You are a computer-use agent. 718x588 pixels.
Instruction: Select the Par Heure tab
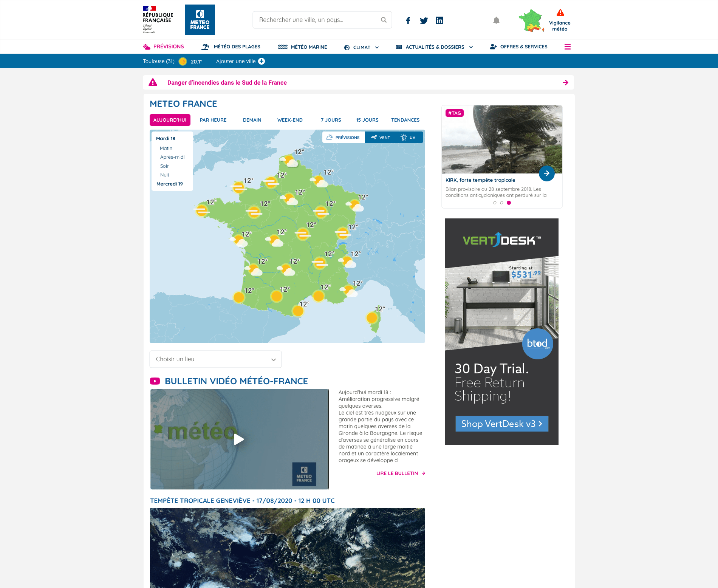[x=213, y=120]
